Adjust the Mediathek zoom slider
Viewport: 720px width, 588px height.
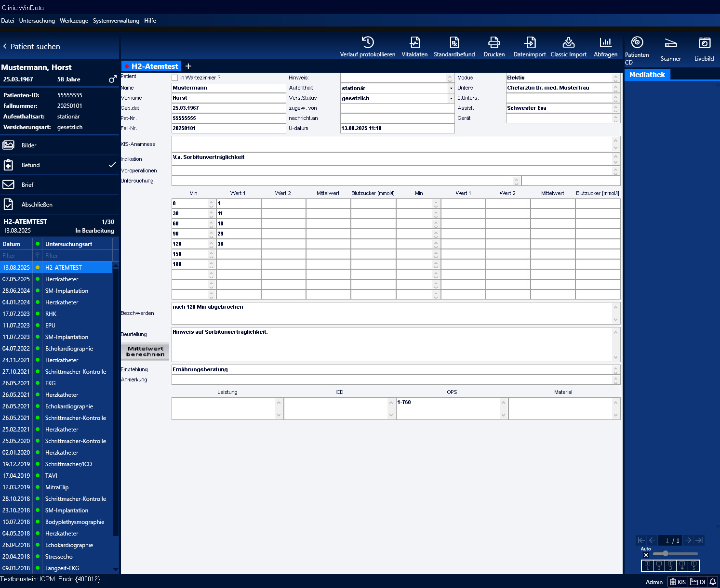(x=675, y=553)
